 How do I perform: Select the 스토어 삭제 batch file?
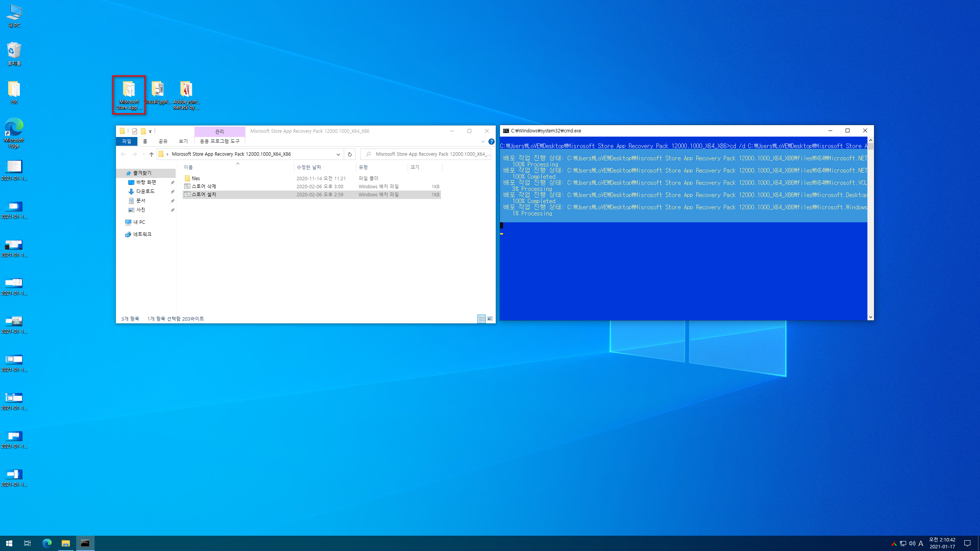coord(204,186)
